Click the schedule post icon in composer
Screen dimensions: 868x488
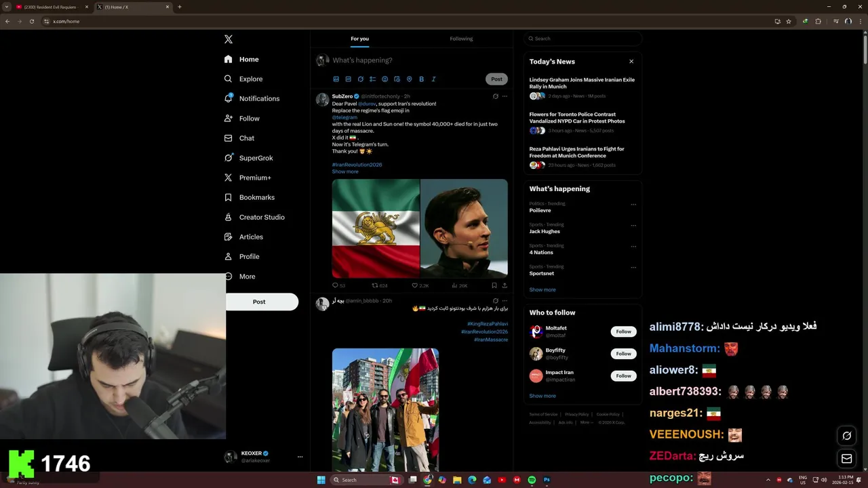click(x=397, y=79)
